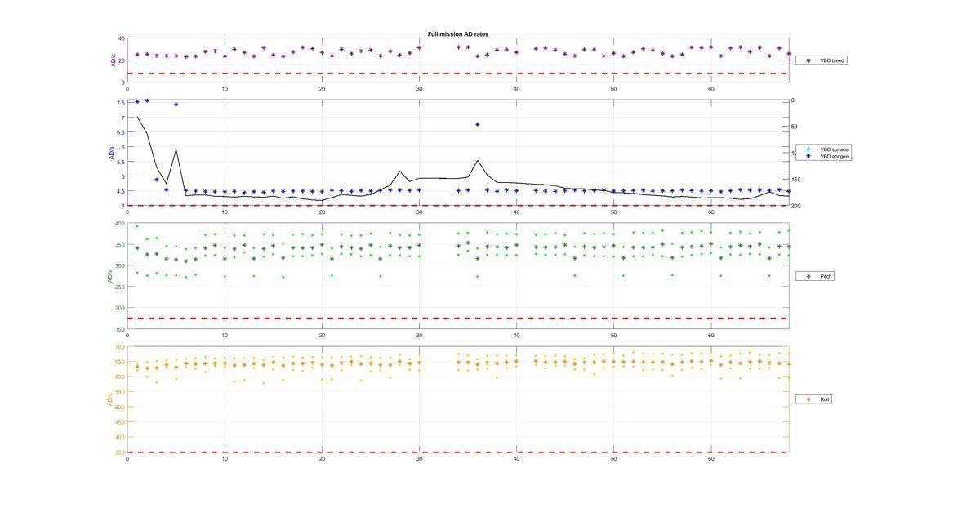Click the 'Full mission AD rates' title
980x508 pixels.
[458, 34]
